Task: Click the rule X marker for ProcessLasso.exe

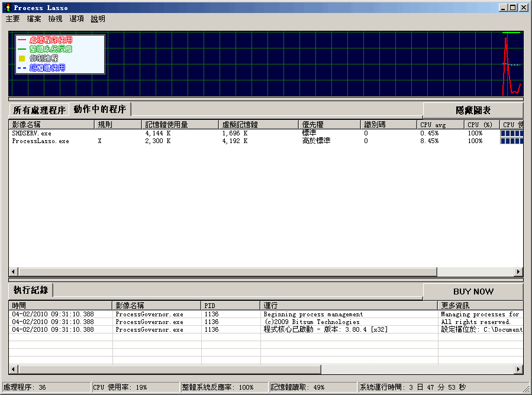Action: (101, 141)
